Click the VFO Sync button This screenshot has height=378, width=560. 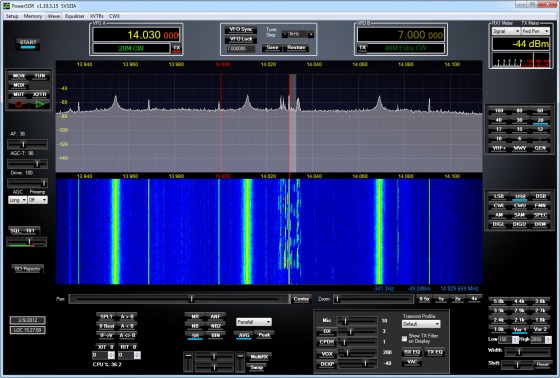tap(241, 30)
